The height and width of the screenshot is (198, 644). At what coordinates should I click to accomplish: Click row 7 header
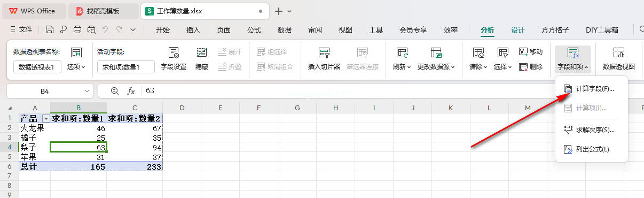9,176
